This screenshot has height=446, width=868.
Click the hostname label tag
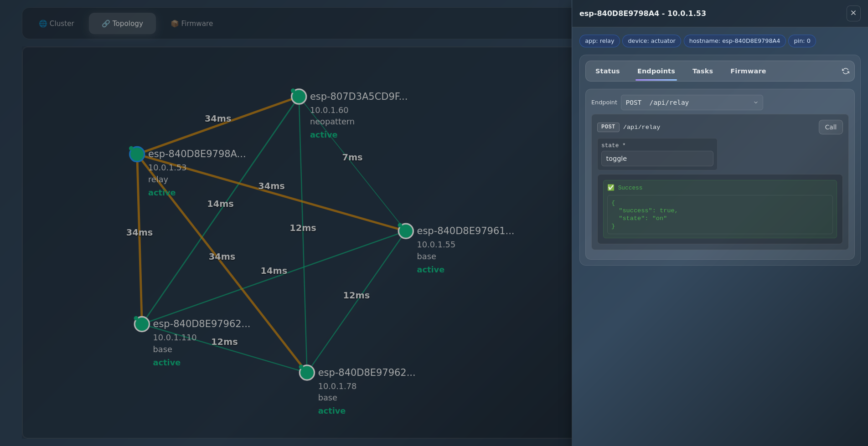tap(734, 41)
